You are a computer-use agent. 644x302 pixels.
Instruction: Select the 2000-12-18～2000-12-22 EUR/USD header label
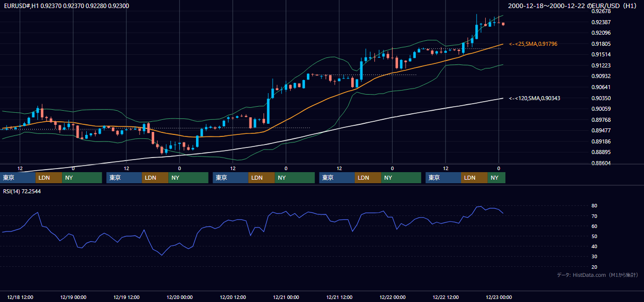[573, 6]
